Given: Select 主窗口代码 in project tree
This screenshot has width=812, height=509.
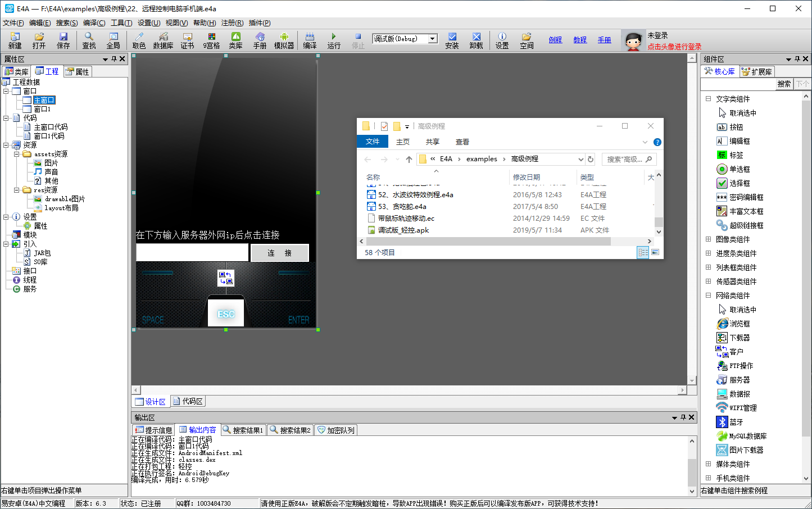Looking at the screenshot, I should [51, 127].
